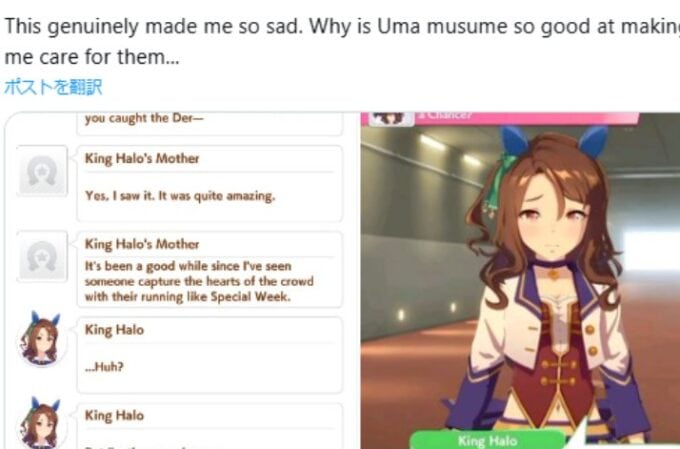Viewport: 680px width, 449px height.
Task: Click the tweet text about Uma musume
Action: [342, 42]
